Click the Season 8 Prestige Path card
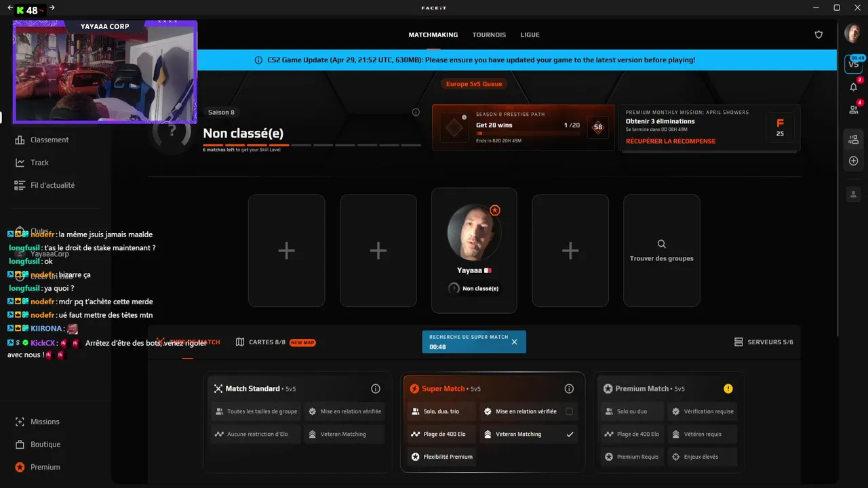 click(x=523, y=127)
